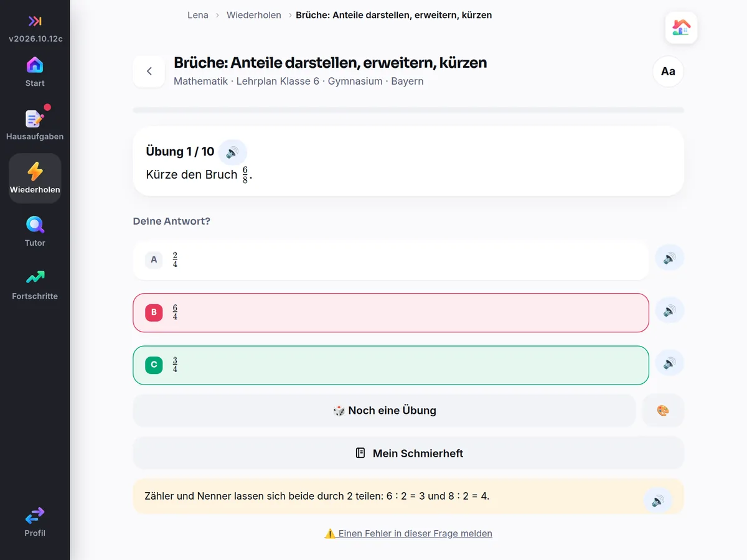The height and width of the screenshot is (560, 747).
Task: Play audio for answer C
Action: [x=669, y=363]
